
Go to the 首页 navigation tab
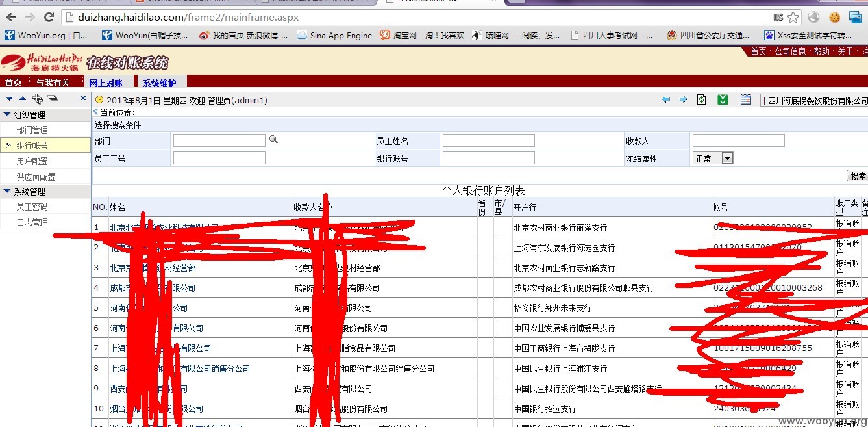tap(14, 83)
